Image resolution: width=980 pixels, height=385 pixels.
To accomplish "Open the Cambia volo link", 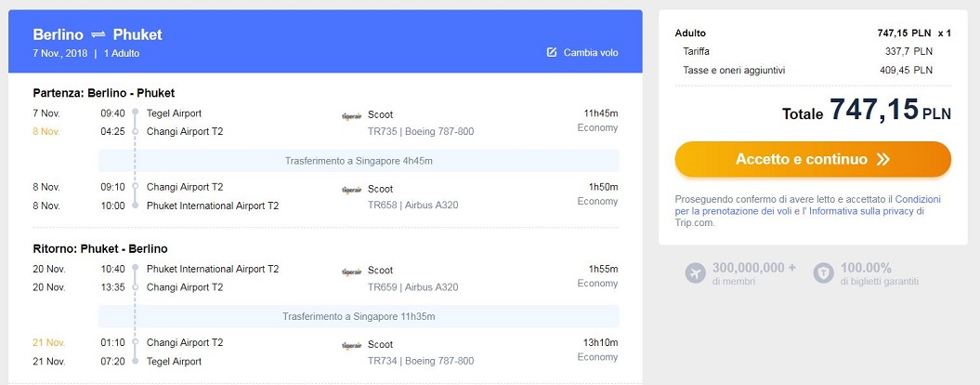I will click(582, 53).
